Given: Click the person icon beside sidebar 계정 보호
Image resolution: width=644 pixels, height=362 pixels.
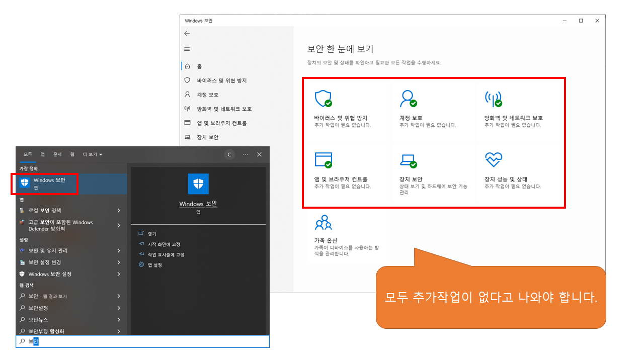Looking at the screenshot, I should tap(187, 95).
